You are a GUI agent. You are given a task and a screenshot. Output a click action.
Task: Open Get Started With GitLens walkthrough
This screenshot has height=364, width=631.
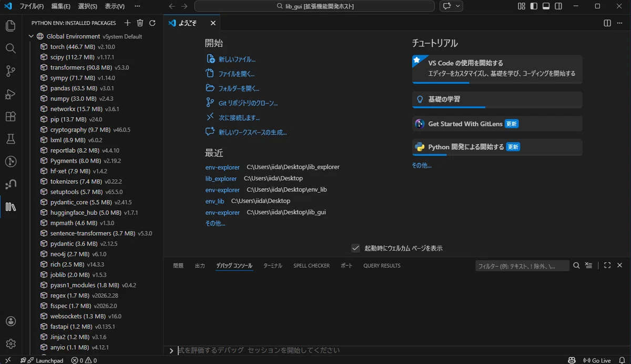coord(497,124)
